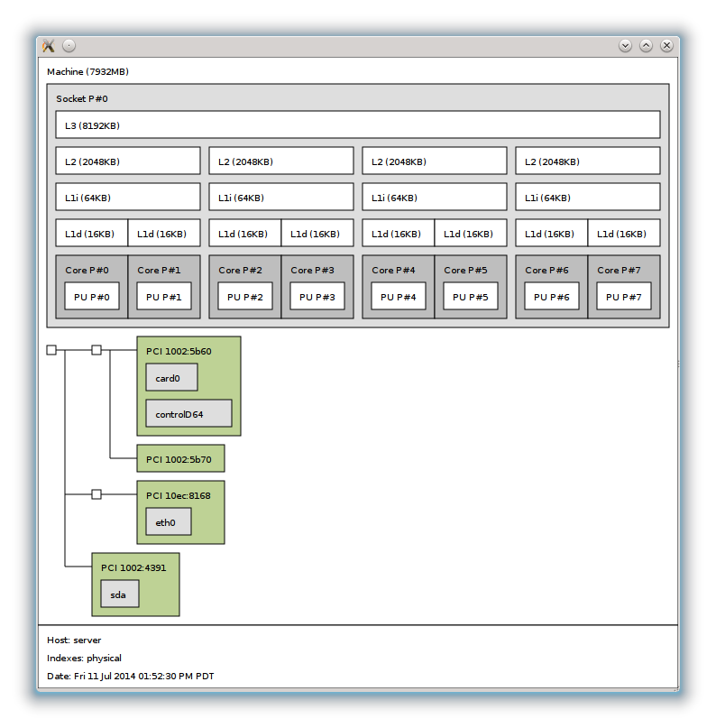Click the last L1i (64KB) cache box
The image size is (716, 728).
(x=587, y=197)
